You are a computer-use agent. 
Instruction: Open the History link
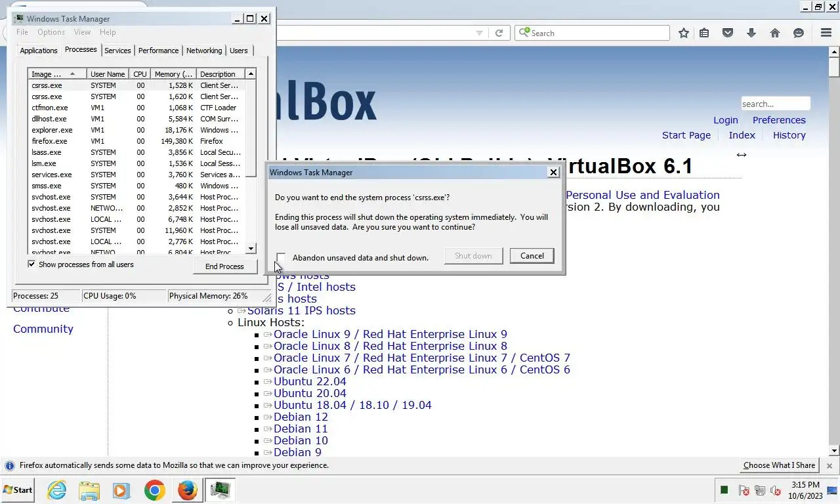tap(789, 135)
